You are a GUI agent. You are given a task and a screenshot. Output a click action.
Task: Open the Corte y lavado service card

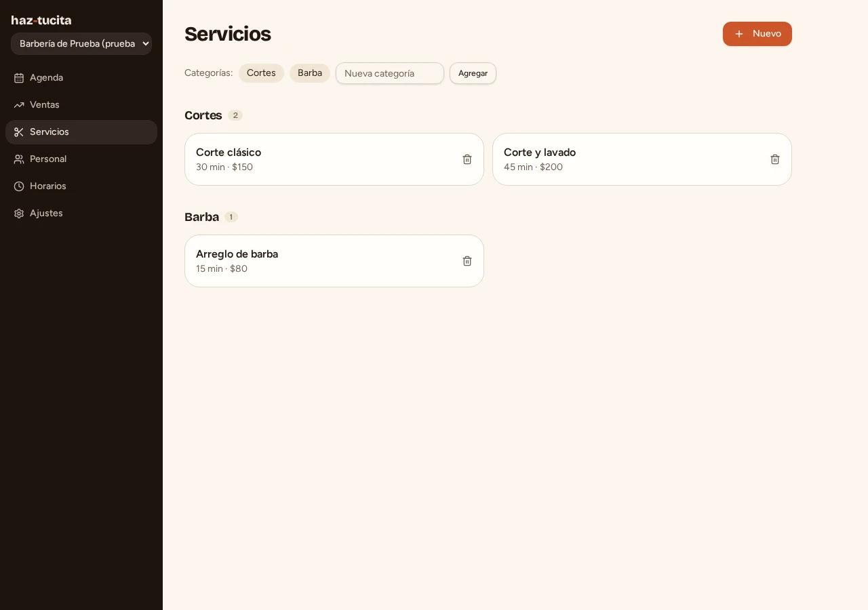642,159
